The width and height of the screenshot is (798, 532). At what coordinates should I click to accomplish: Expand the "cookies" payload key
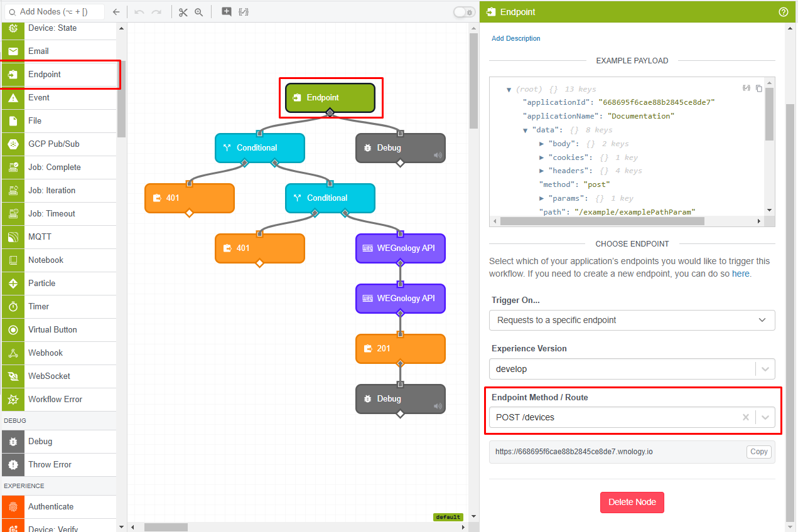coord(542,157)
